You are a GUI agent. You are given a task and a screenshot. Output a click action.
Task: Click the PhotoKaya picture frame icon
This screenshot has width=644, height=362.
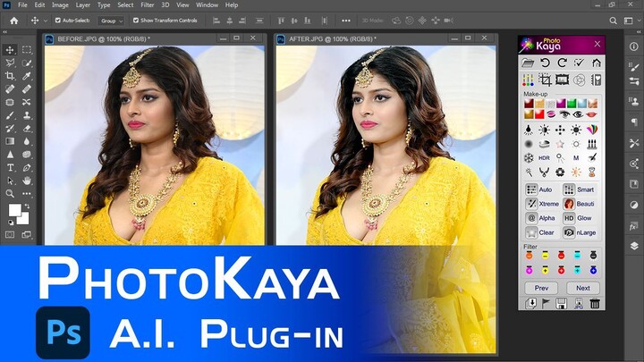click(x=563, y=80)
